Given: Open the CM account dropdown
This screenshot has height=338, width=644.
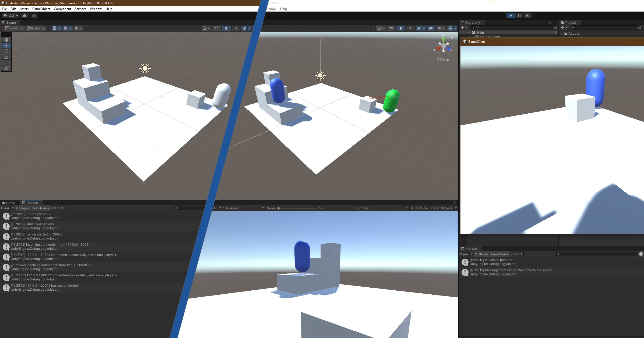Looking at the screenshot, I should coord(10,16).
